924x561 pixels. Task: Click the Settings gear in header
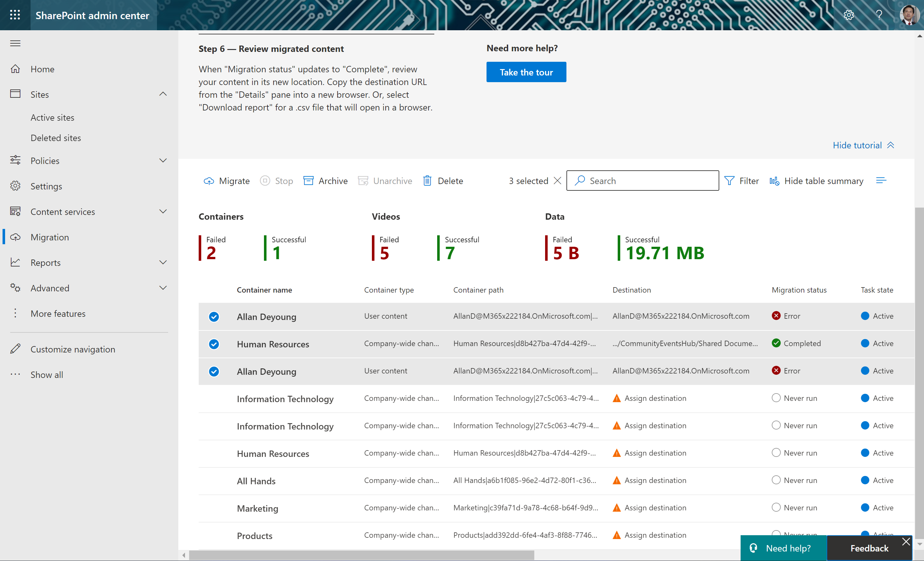point(849,15)
